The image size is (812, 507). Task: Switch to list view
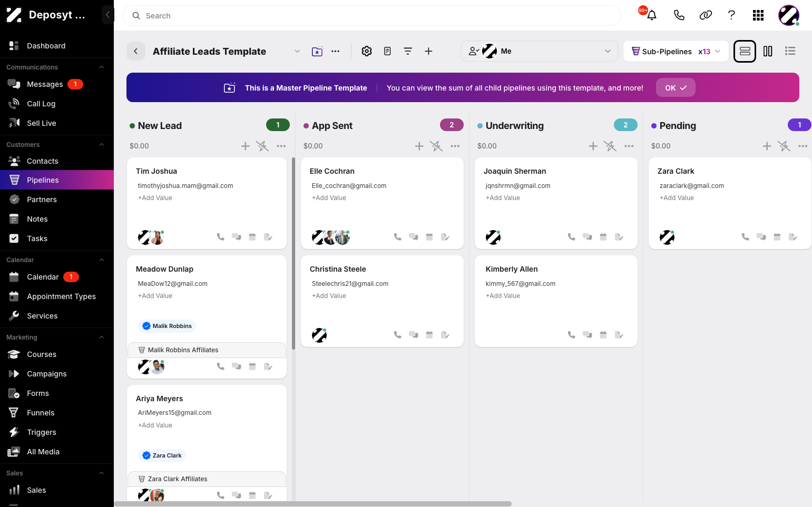[790, 51]
